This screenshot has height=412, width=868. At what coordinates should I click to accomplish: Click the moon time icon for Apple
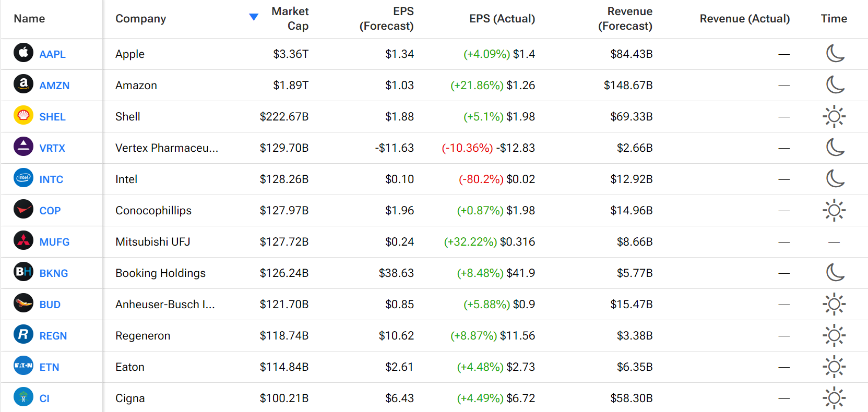click(835, 53)
